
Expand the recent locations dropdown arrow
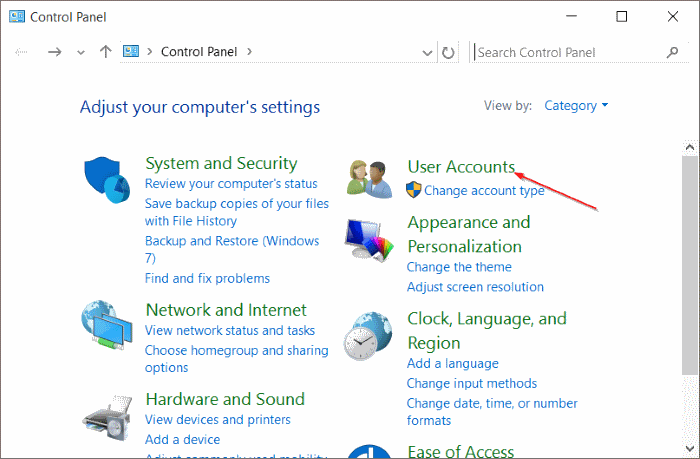(81, 52)
